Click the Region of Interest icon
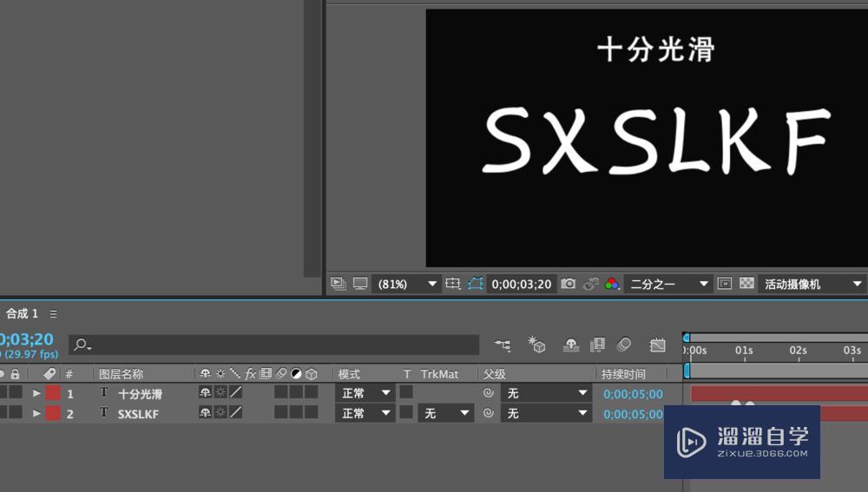868x492 pixels. click(x=453, y=284)
